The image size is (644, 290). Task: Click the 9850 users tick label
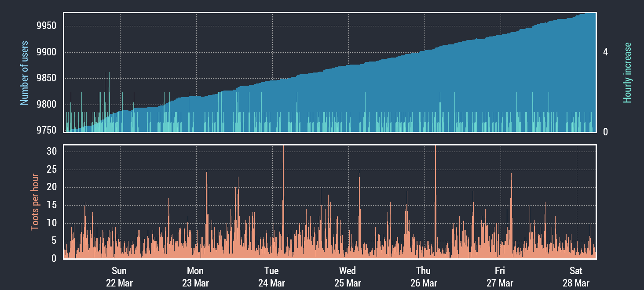coord(47,79)
